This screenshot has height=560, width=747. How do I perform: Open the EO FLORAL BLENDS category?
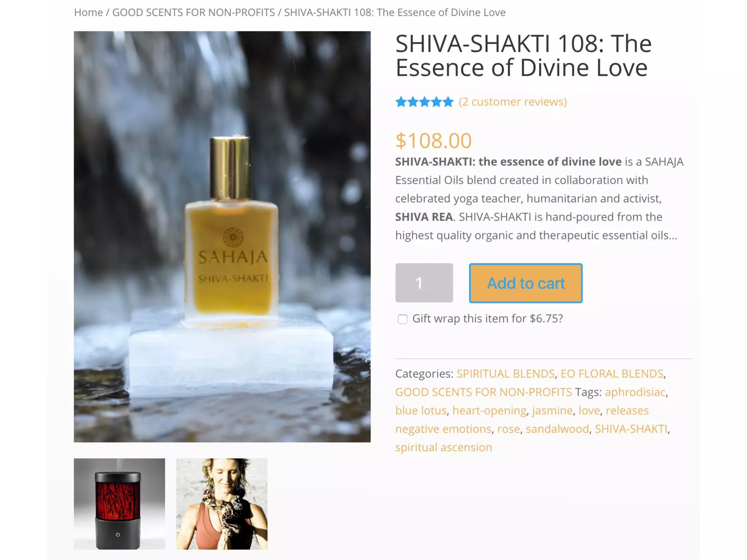tap(612, 374)
